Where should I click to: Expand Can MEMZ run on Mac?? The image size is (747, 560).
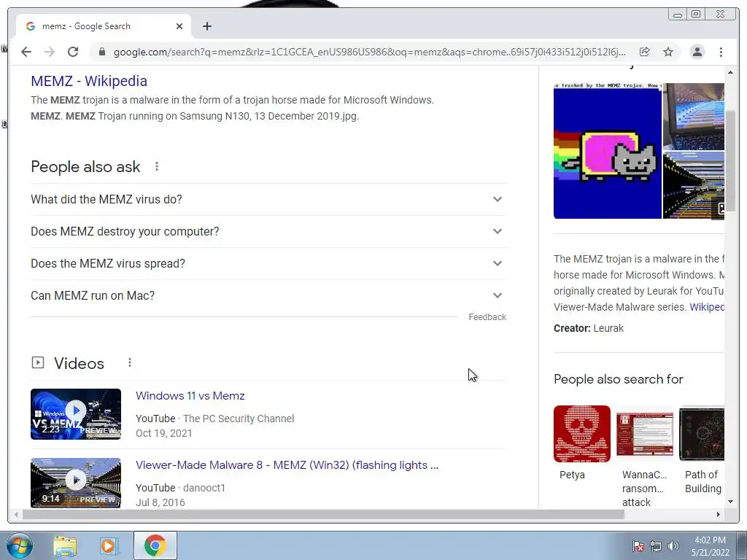(268, 295)
